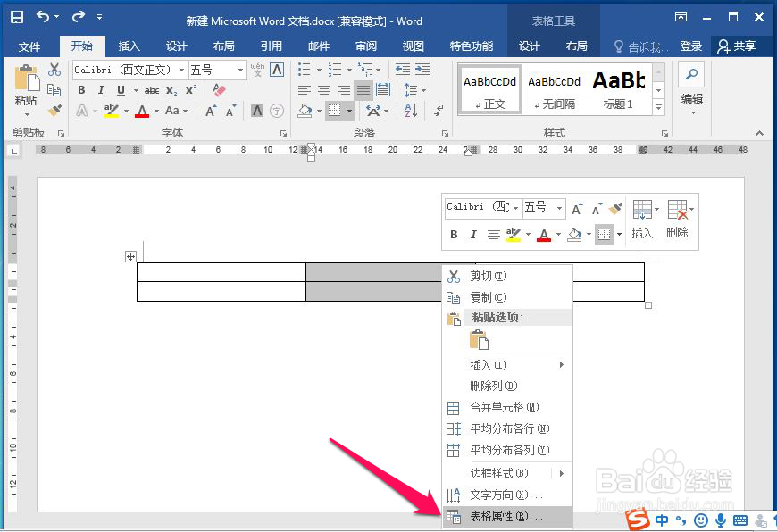Select the Format Painter icon
The height and width of the screenshot is (532, 777).
click(54, 109)
